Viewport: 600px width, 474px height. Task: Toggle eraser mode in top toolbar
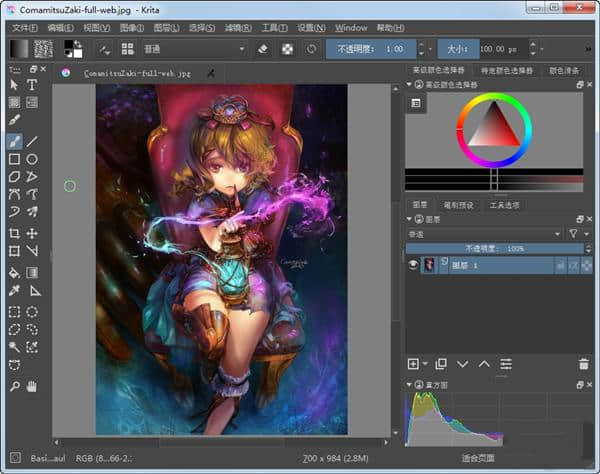tap(263, 48)
